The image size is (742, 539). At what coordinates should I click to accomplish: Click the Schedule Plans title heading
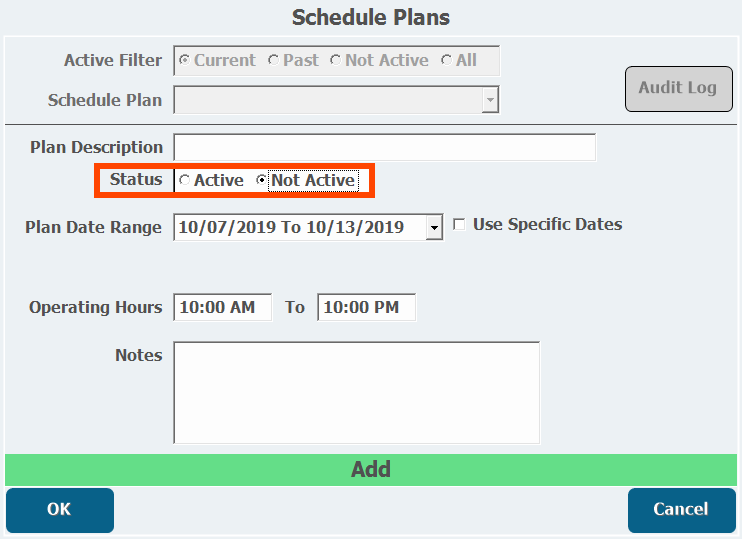pos(371,18)
